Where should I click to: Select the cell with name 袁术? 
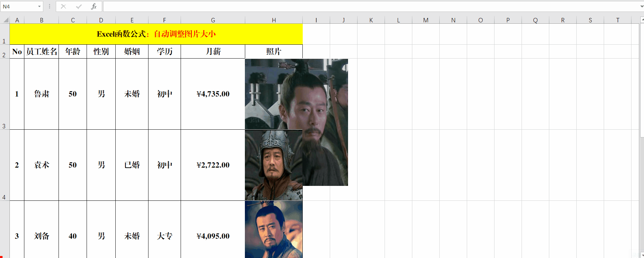click(x=42, y=165)
